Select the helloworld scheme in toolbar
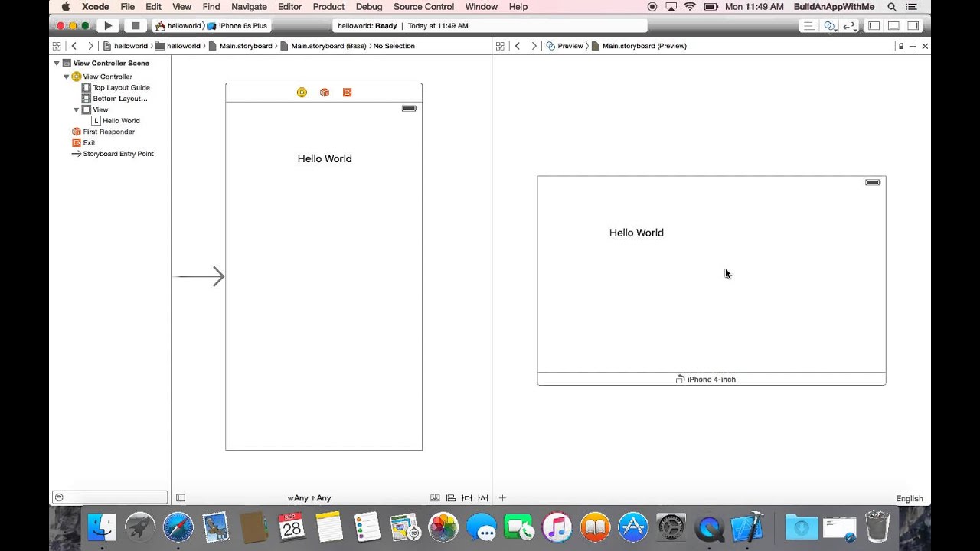 coord(178,26)
